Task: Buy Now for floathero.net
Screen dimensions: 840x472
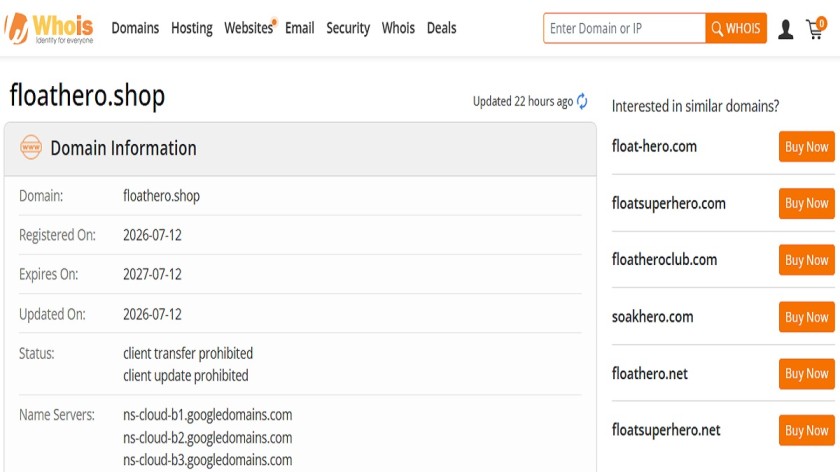Action: pos(806,373)
